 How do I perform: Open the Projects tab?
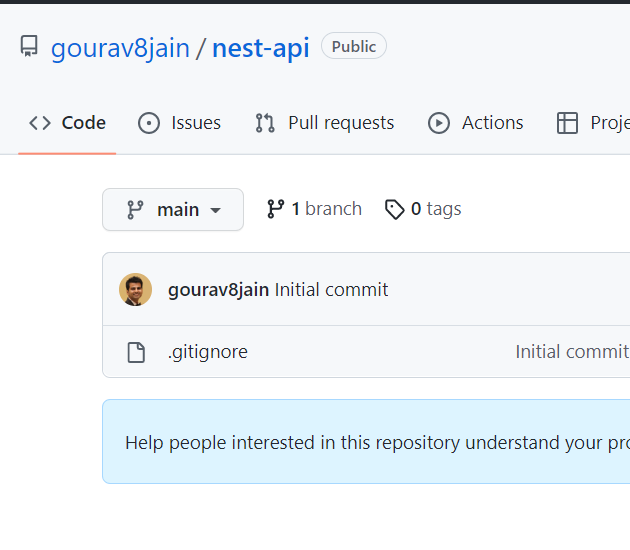pyautogui.click(x=593, y=123)
